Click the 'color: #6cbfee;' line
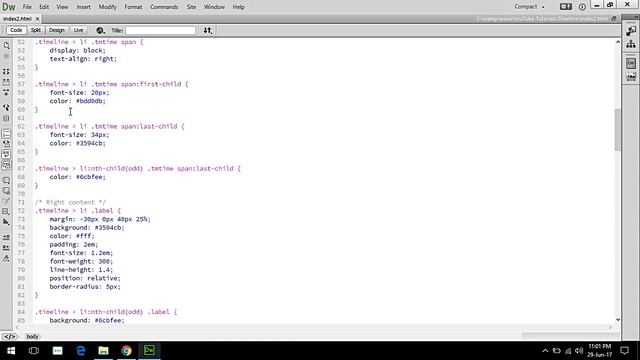Screen dimensions: 640x360 78,177
